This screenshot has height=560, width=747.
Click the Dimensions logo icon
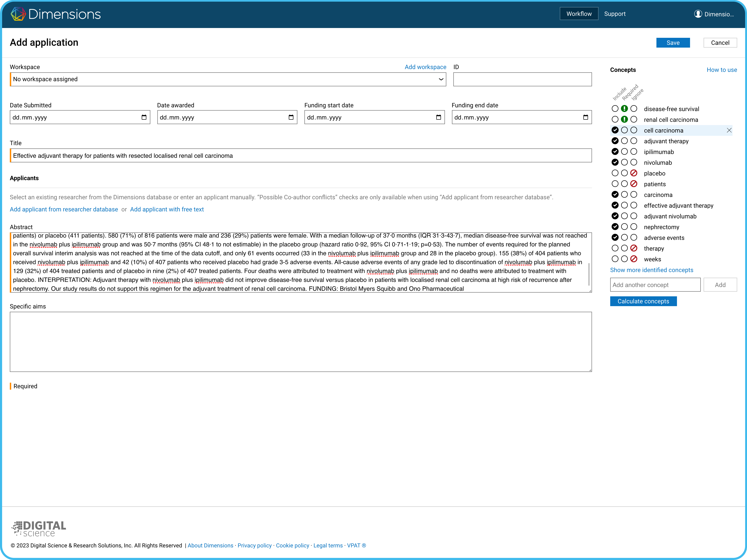[18, 14]
